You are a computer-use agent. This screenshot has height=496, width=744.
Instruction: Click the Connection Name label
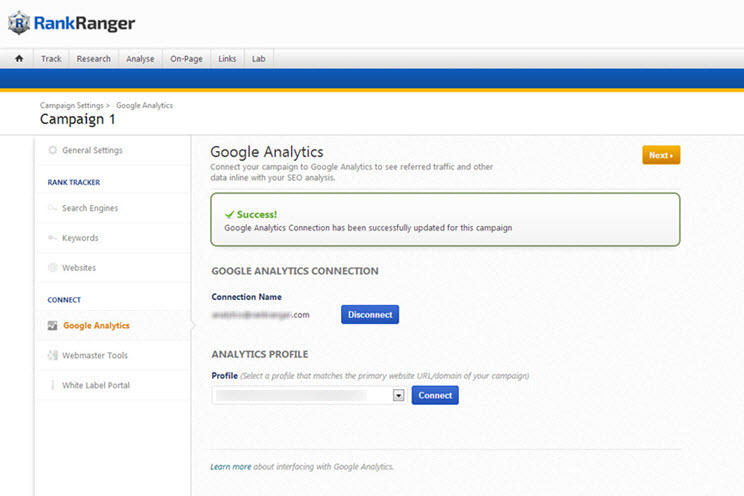click(247, 297)
